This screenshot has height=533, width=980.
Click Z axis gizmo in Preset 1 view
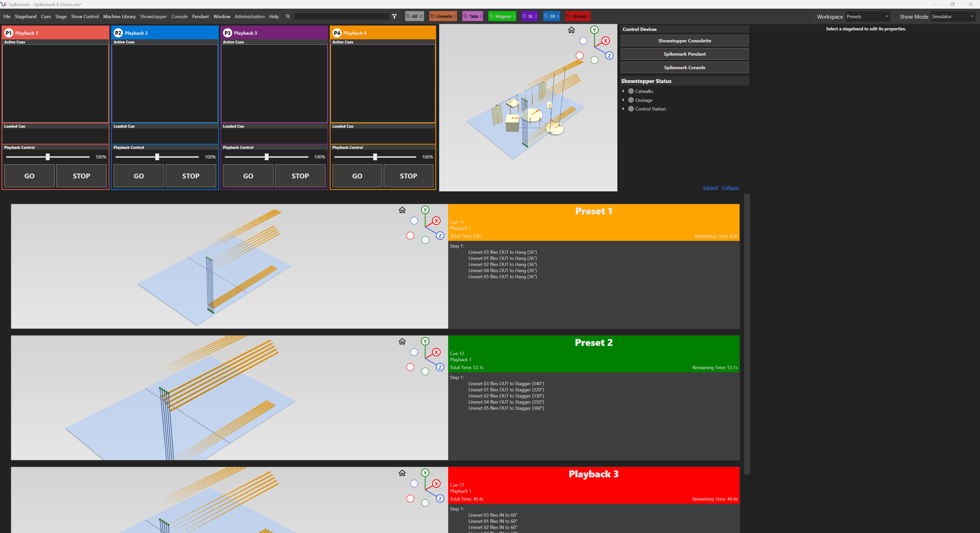[440, 236]
